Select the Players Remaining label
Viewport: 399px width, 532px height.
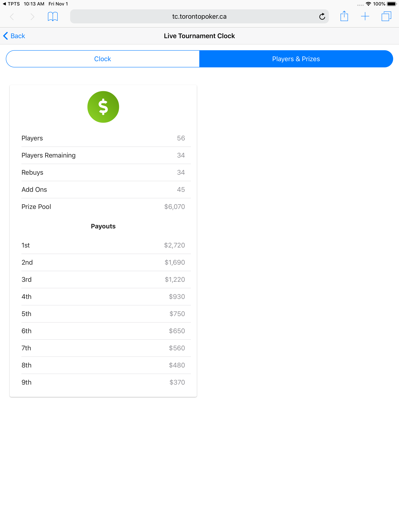(49, 155)
